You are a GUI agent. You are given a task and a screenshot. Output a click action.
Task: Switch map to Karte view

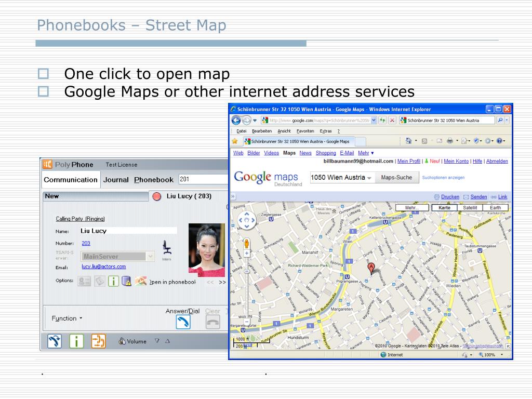444,208
